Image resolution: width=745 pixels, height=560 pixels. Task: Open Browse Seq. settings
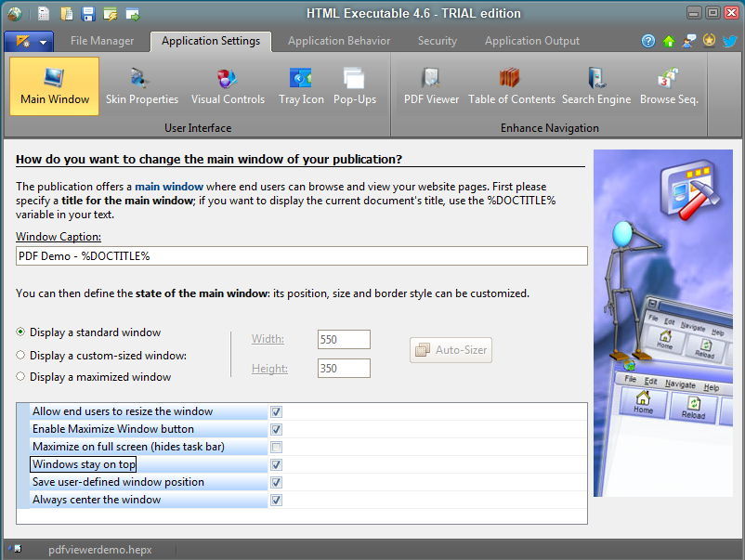(669, 86)
